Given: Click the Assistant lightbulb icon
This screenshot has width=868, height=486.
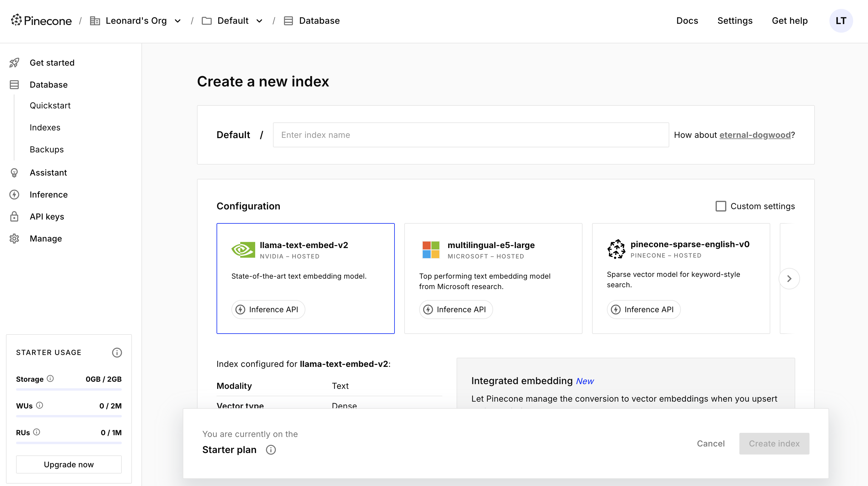Looking at the screenshot, I should coord(14,173).
